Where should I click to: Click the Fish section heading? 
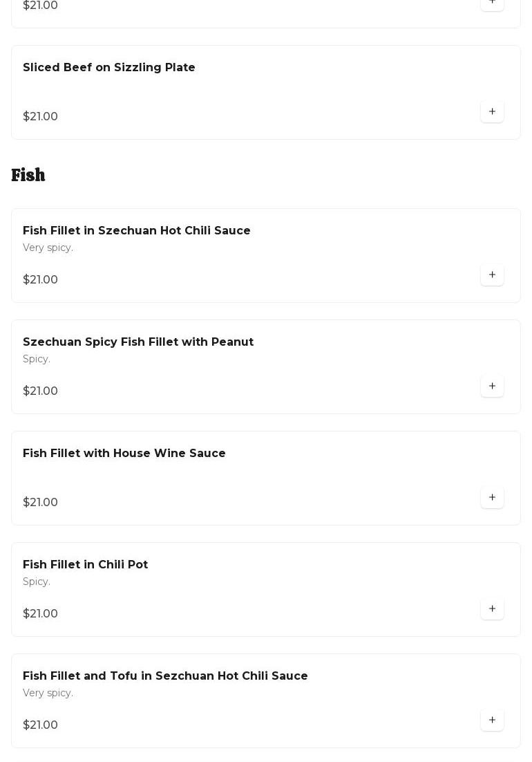click(28, 175)
